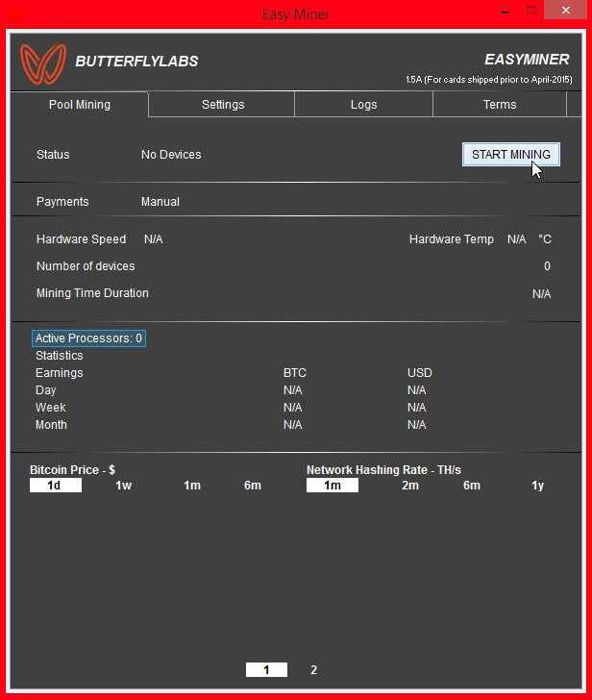Click the Bitcoin Price - $ heading

point(73,469)
